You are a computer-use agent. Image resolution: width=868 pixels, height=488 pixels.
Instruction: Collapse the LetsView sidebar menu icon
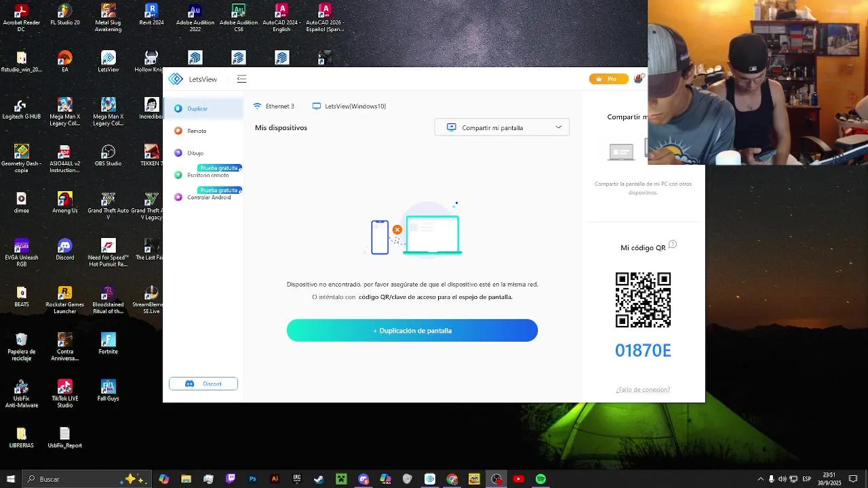coord(241,79)
